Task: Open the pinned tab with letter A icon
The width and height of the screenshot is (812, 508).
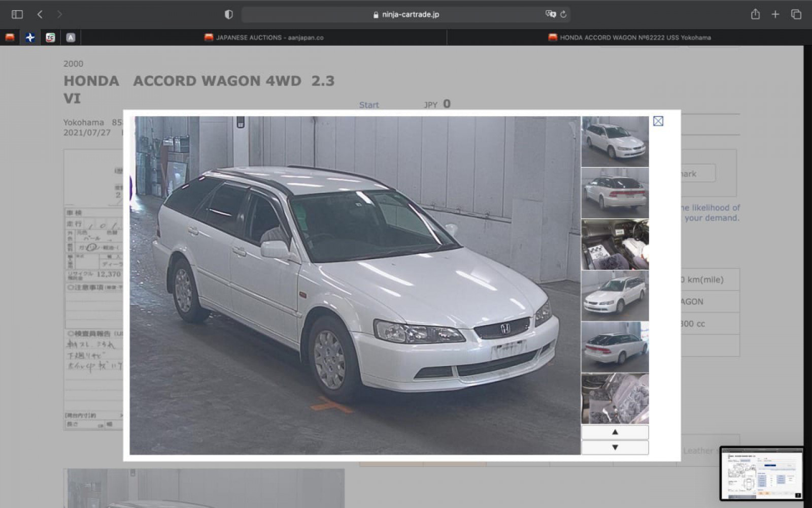Action: (x=71, y=37)
